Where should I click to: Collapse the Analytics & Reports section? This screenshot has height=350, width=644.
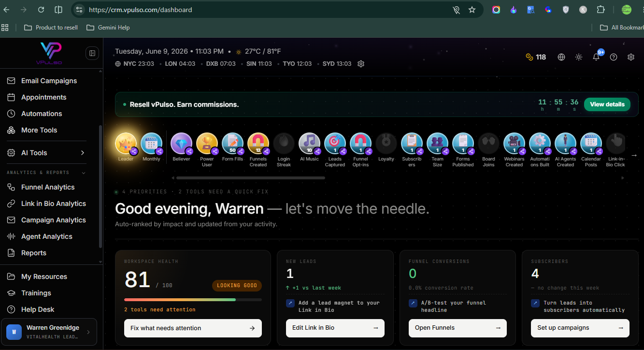[84, 173]
